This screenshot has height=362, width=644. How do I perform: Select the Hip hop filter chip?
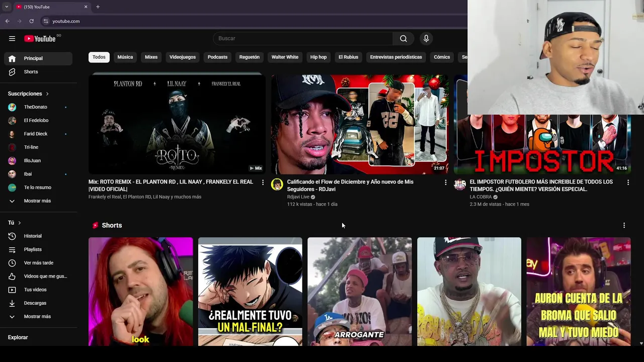pyautogui.click(x=318, y=57)
